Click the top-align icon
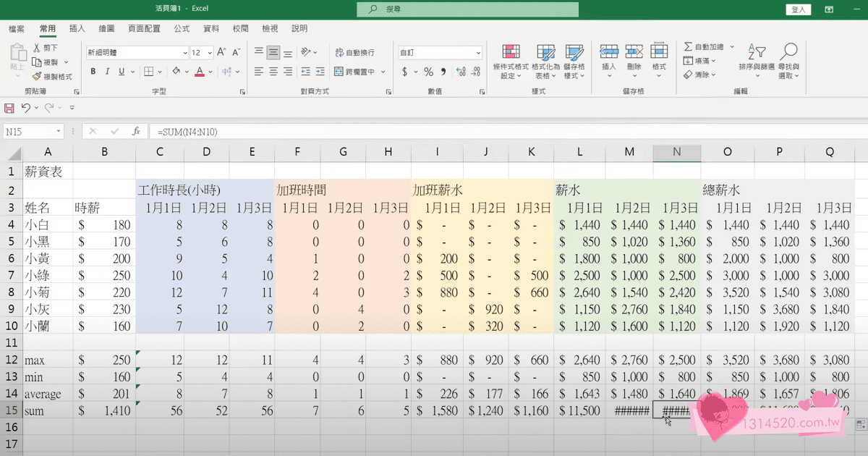The height and width of the screenshot is (456, 868). coord(259,52)
